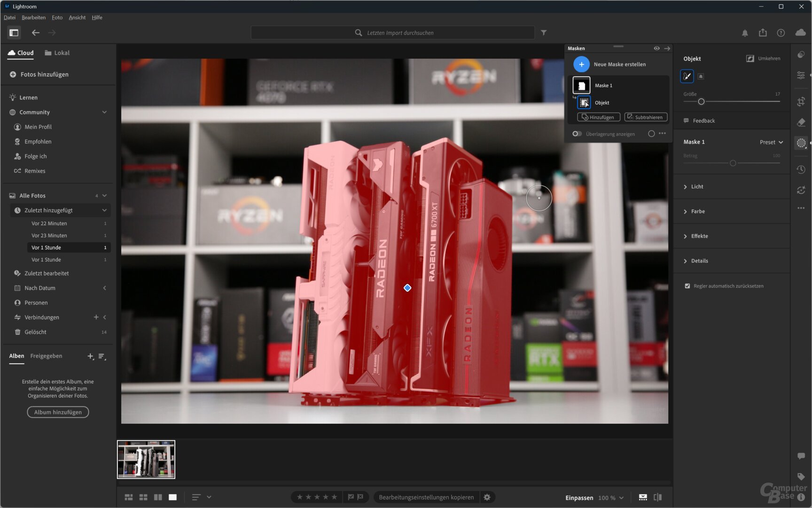Create a new album plus icon
Image resolution: width=812 pixels, height=508 pixels.
(90, 356)
